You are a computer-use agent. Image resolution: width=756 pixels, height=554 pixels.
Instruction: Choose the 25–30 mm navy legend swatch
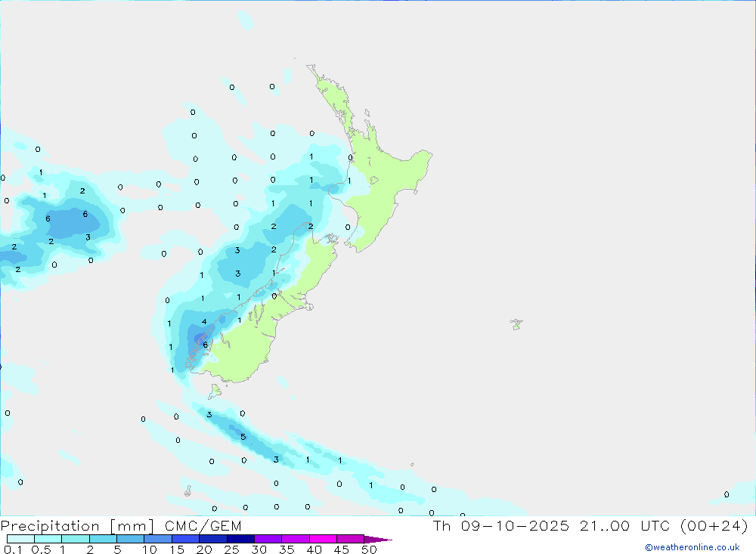pyautogui.click(x=240, y=539)
